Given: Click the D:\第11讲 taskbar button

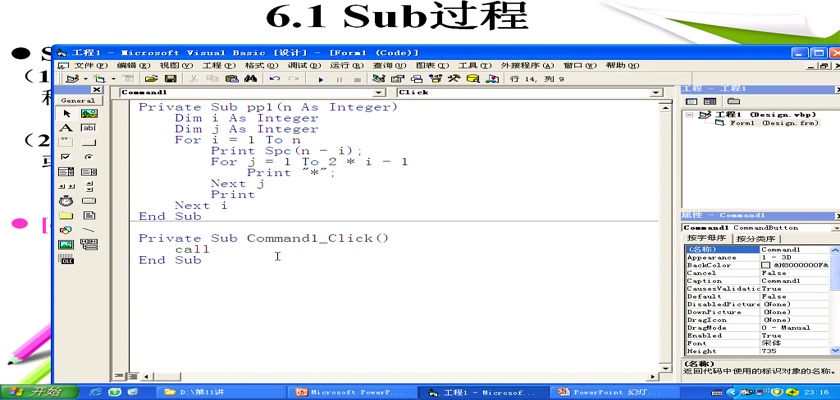Looking at the screenshot, I should pos(221,392).
